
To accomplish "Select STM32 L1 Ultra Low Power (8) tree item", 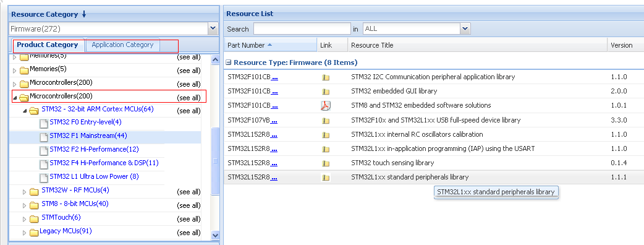I will coord(94,176).
